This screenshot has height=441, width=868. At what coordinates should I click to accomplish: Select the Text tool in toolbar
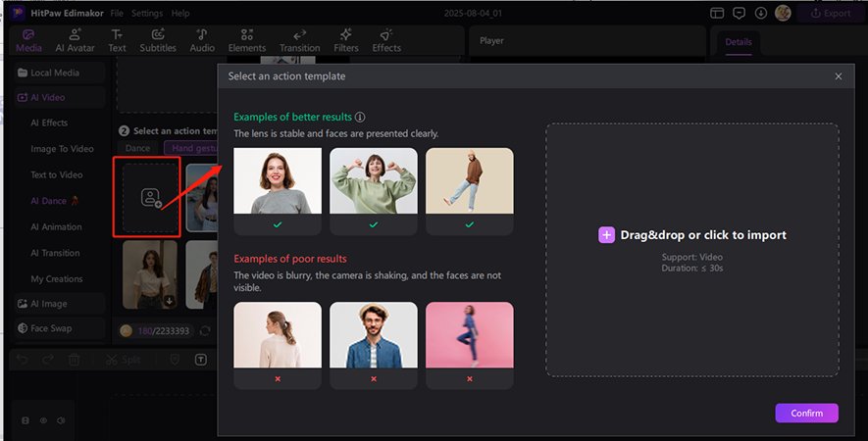(117, 41)
